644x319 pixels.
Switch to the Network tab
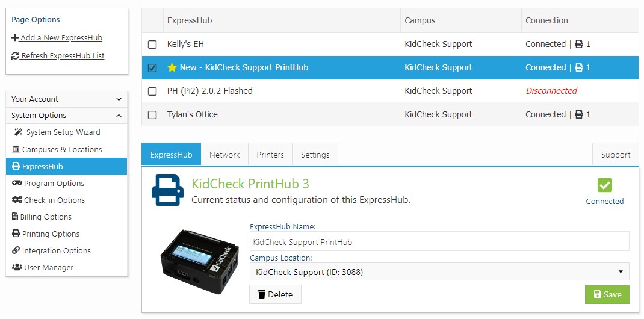[224, 155]
